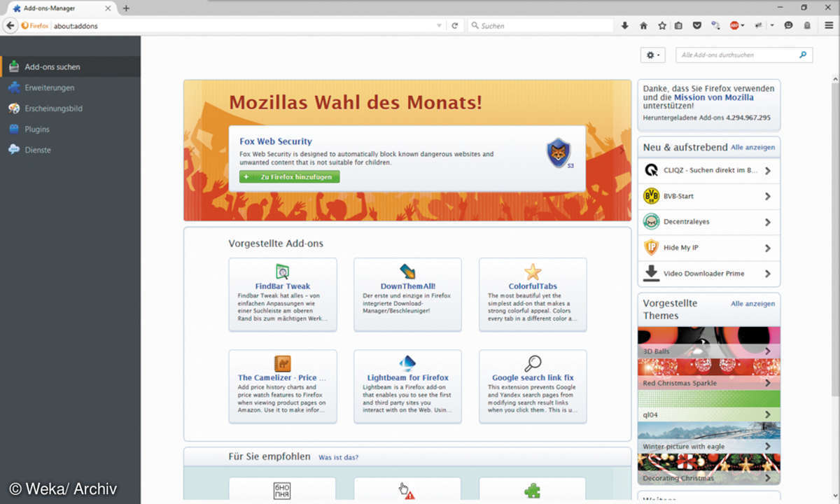840x504 pixels.
Task: Click the BVB-Start logo icon
Action: 651,196
